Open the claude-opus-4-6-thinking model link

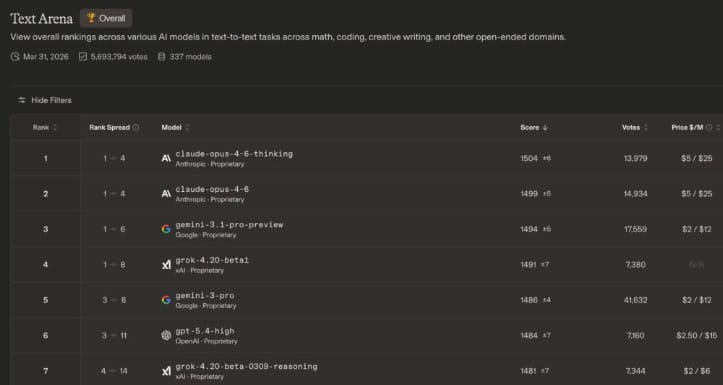pos(234,154)
